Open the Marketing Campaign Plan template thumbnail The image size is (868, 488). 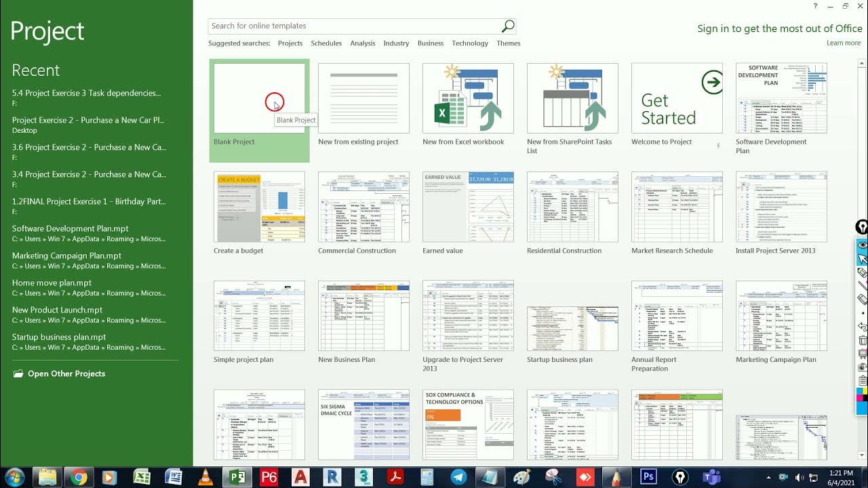click(781, 316)
